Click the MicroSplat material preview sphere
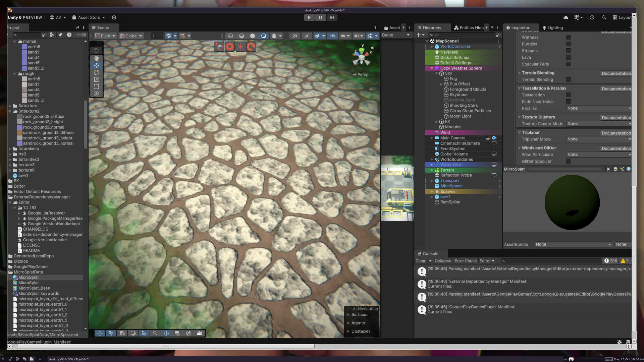The height and width of the screenshot is (362, 644). coord(572,202)
